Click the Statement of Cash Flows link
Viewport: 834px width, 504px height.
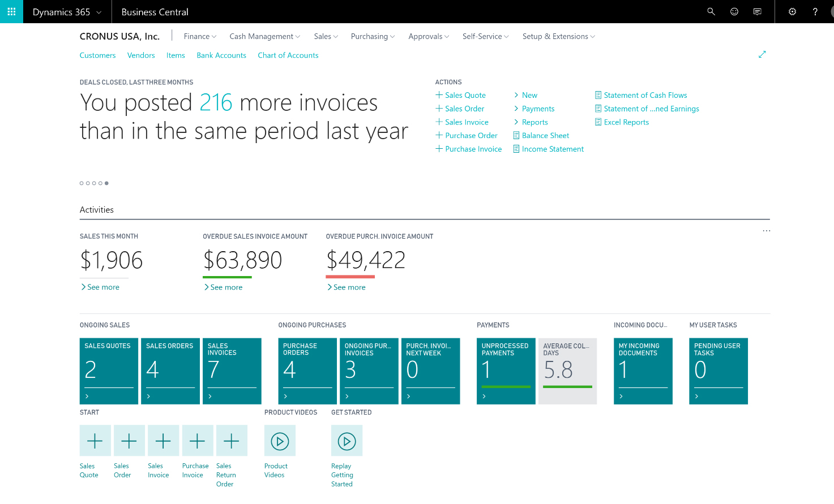click(645, 95)
